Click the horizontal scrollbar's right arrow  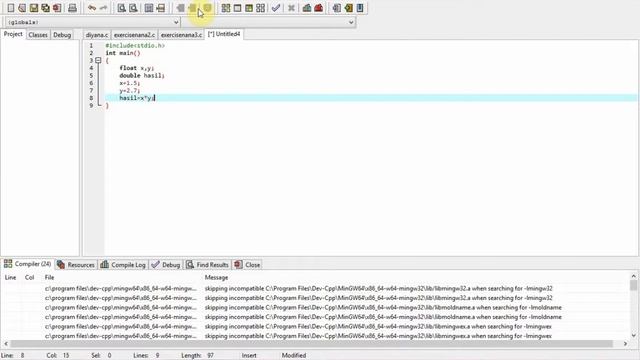(x=625, y=344)
